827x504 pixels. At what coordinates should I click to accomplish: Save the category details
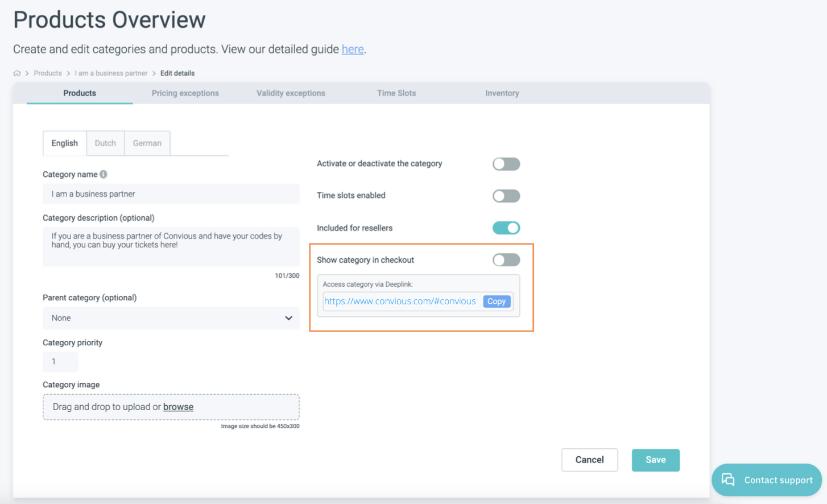[x=655, y=460]
